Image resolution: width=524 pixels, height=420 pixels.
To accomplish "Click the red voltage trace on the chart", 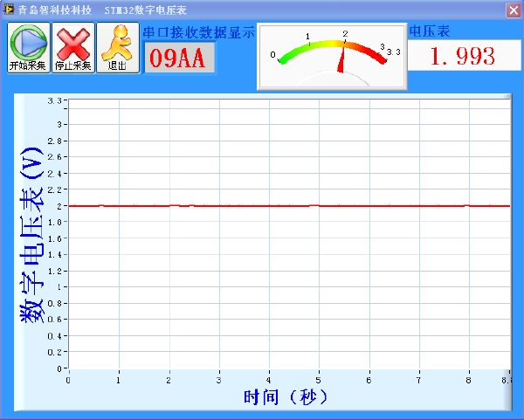I will 289,206.
